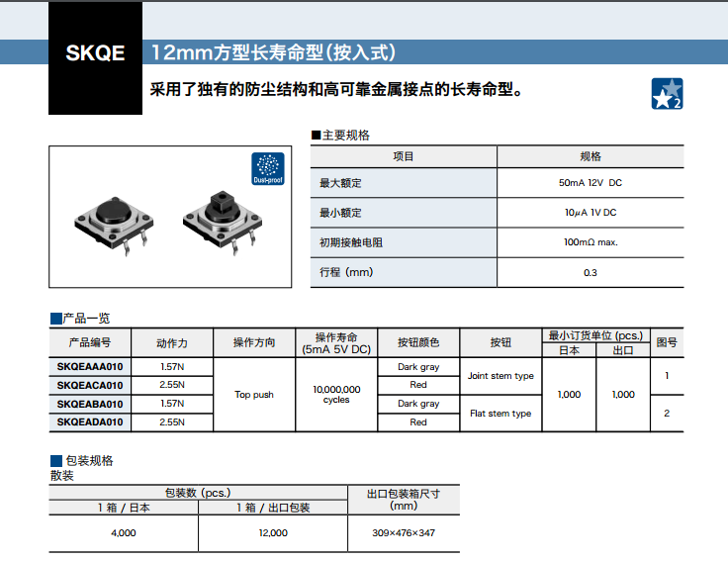
Task: Click the 10,000,000 cycles cell
Action: click(336, 394)
